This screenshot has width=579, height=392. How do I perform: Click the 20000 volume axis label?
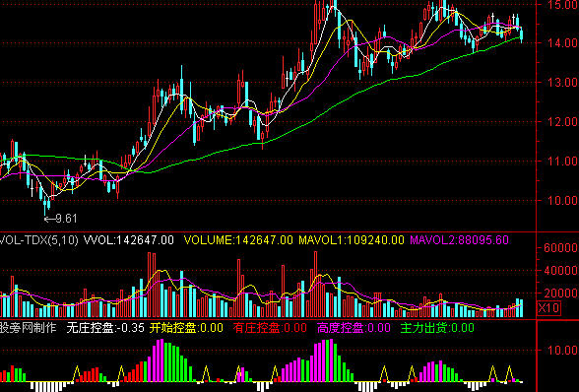point(560,294)
